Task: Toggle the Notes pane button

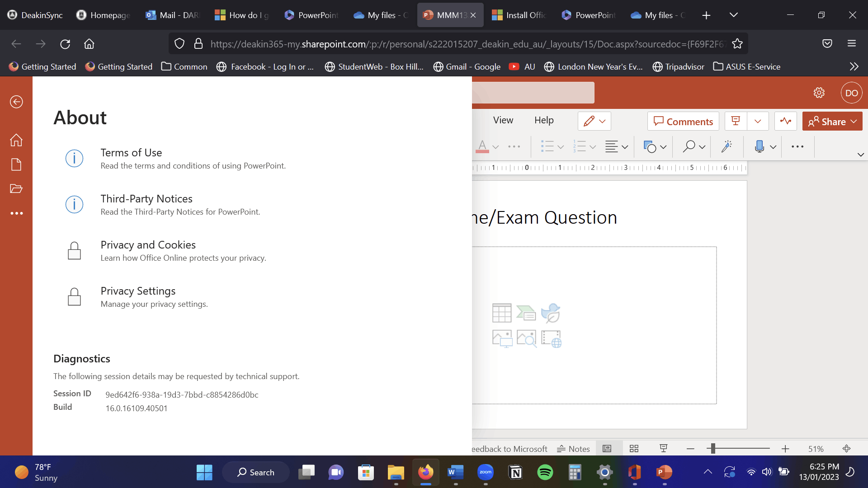Action: 573,449
